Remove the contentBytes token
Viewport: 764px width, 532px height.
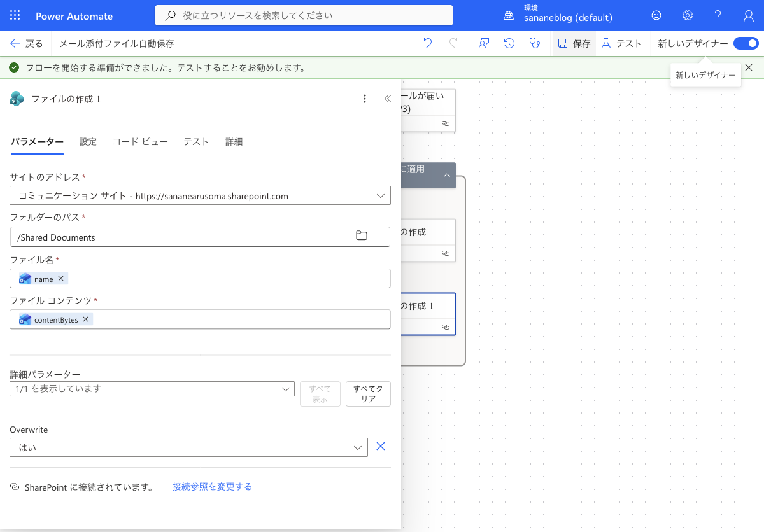(86, 319)
